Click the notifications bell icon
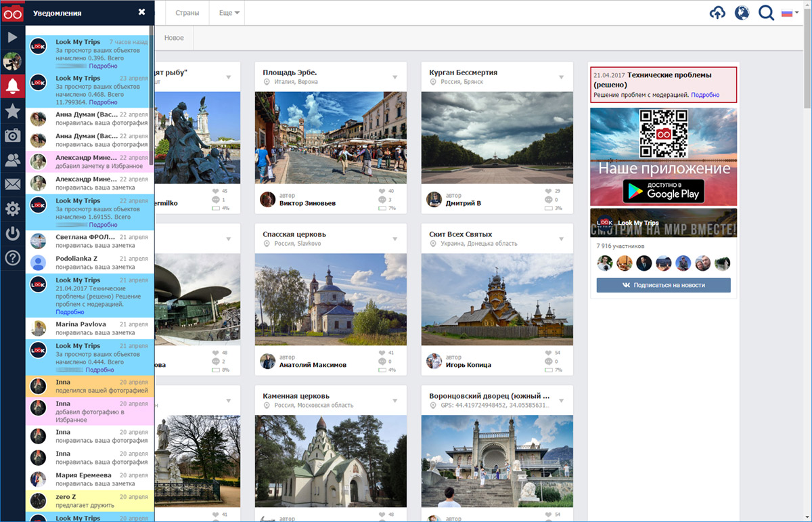Screen dimensions: 812x522 tap(12, 86)
